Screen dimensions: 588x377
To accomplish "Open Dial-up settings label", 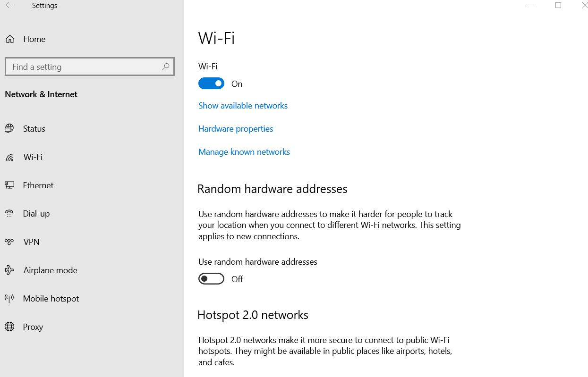I will (36, 214).
